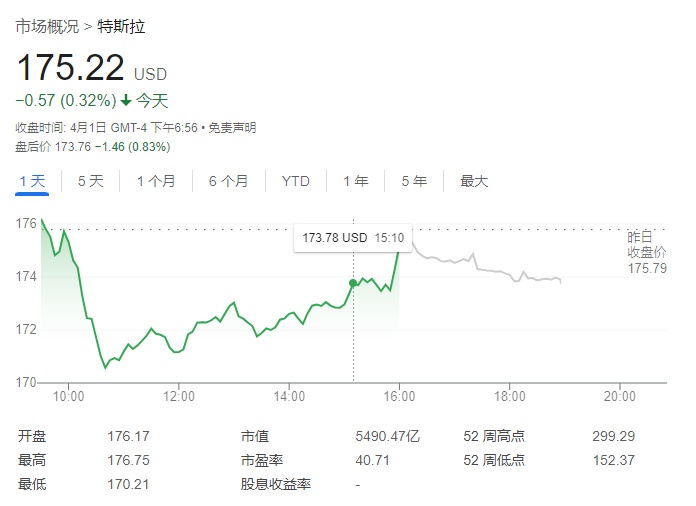Click the 开盘 176.17 value
This screenshot has height=506, width=696.
[127, 437]
